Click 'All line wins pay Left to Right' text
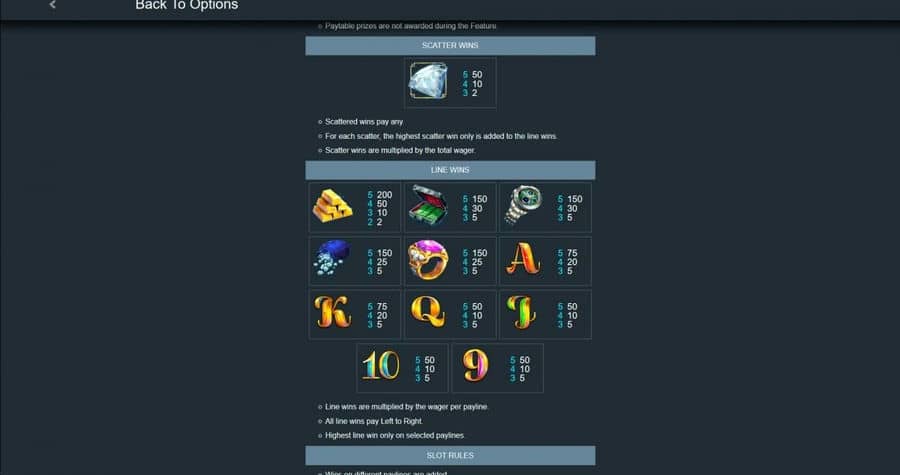The height and width of the screenshot is (475, 900). (x=374, y=421)
